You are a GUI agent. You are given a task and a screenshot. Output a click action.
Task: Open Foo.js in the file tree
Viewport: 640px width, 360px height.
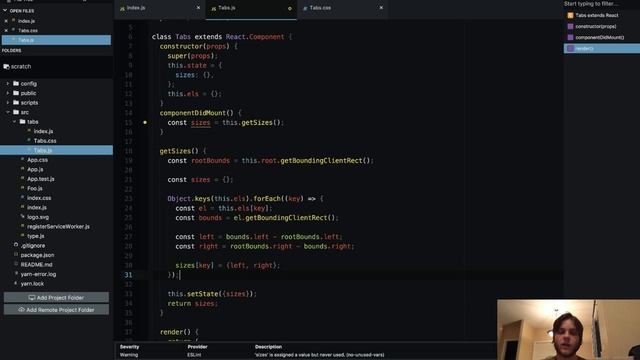[35, 189]
